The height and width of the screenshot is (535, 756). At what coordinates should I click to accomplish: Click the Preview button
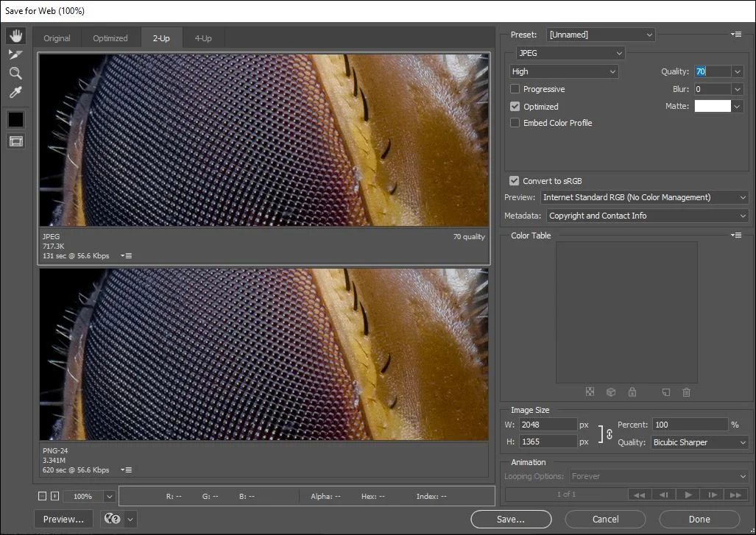click(63, 519)
